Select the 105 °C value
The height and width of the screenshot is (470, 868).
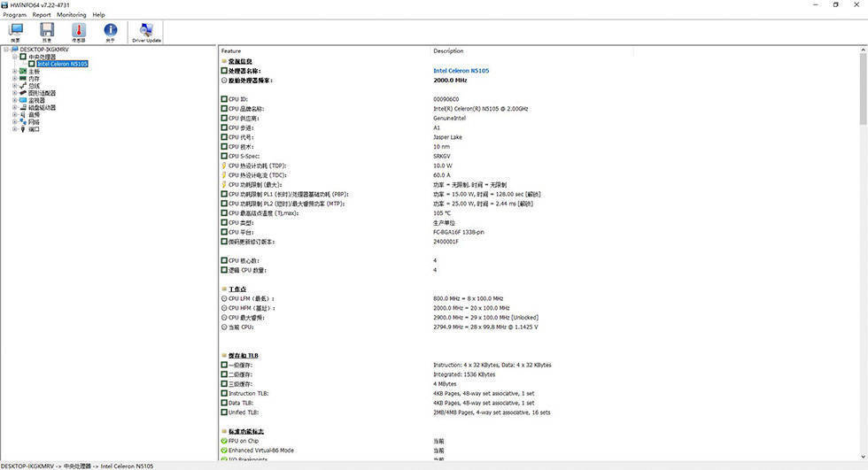[x=442, y=213]
